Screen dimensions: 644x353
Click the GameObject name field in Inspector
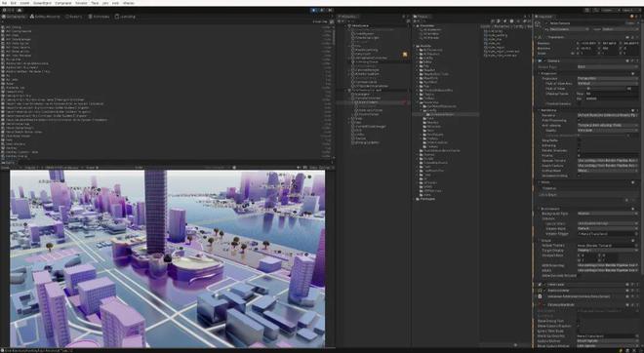[587, 23]
